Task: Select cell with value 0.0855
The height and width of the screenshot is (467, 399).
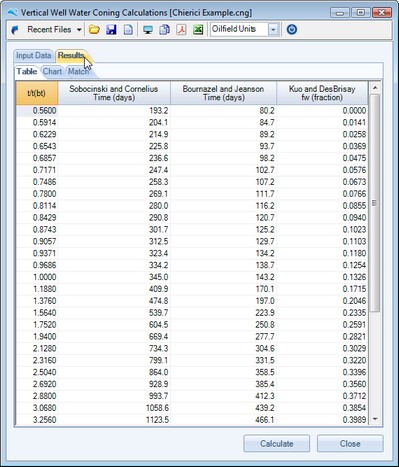Action: tap(322, 206)
